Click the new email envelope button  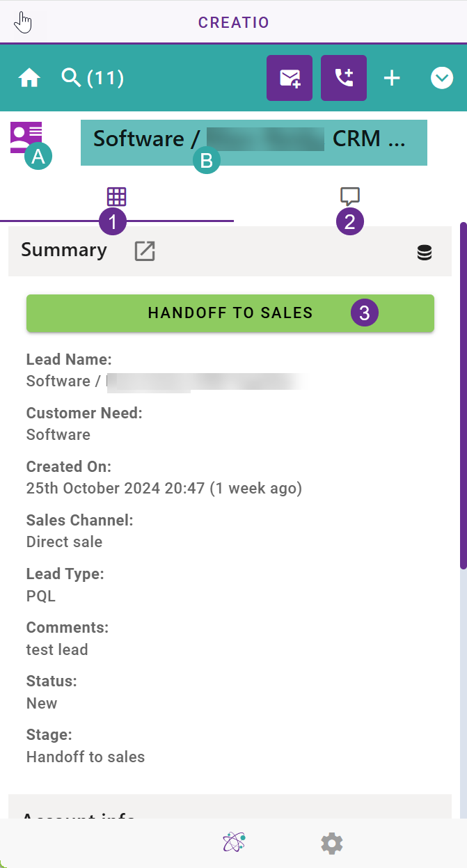290,78
